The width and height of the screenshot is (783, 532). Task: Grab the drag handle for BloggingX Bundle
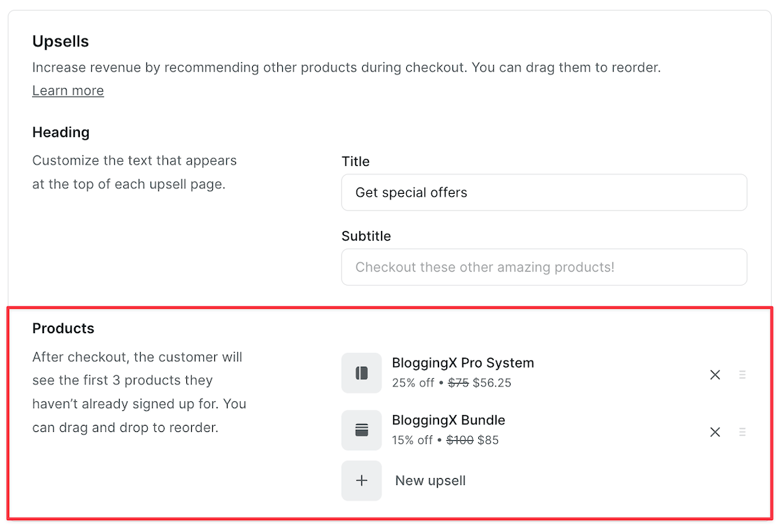742,432
